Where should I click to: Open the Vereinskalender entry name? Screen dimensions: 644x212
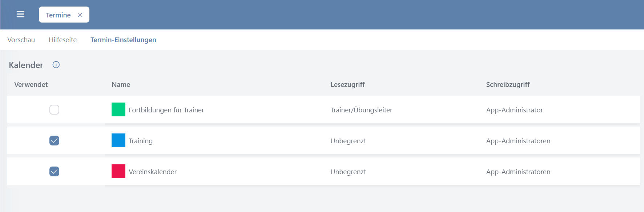tap(153, 172)
